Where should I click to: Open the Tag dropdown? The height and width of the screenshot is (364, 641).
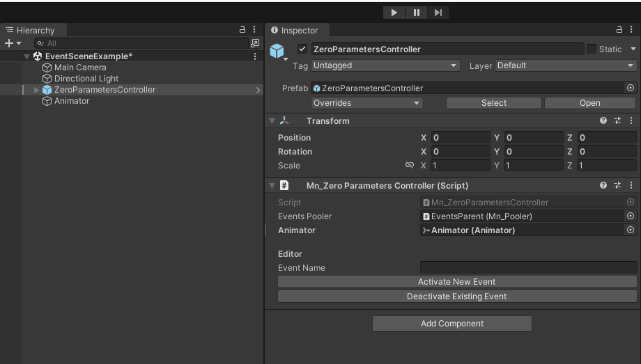[x=385, y=65]
